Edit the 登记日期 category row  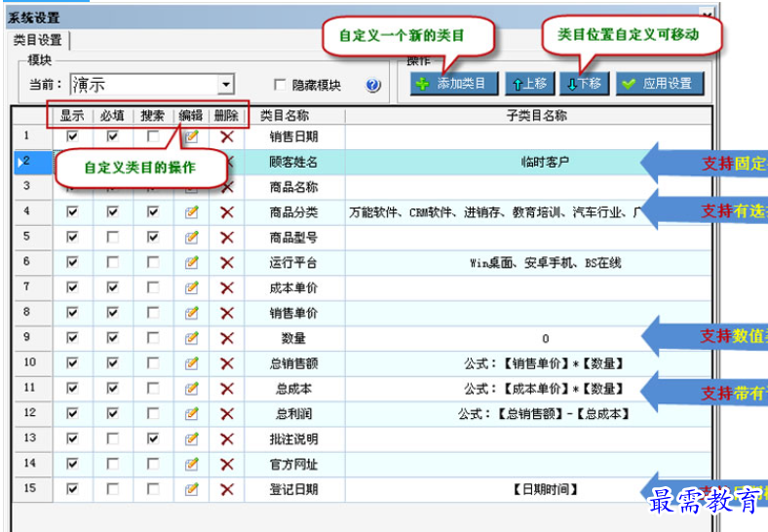[x=191, y=489]
